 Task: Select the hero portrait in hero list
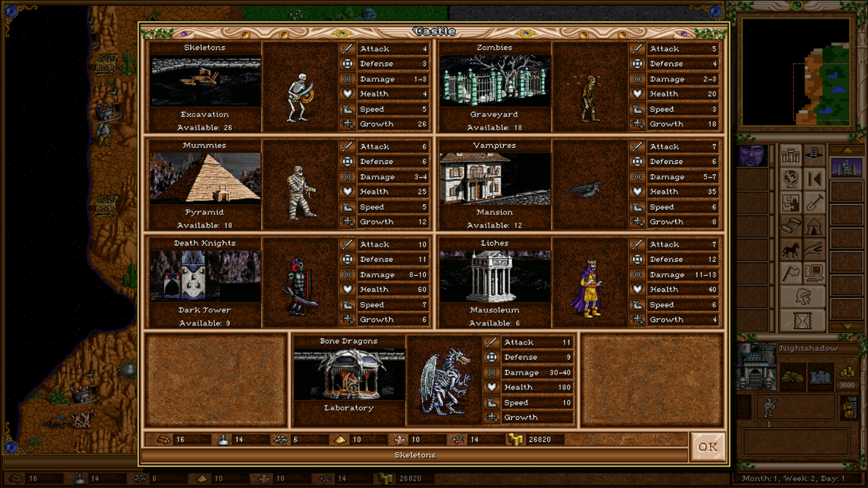752,156
